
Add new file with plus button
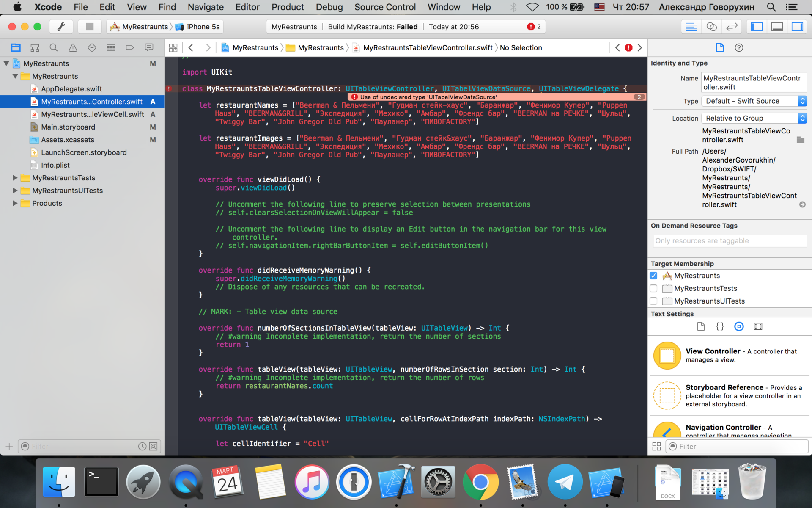click(9, 446)
